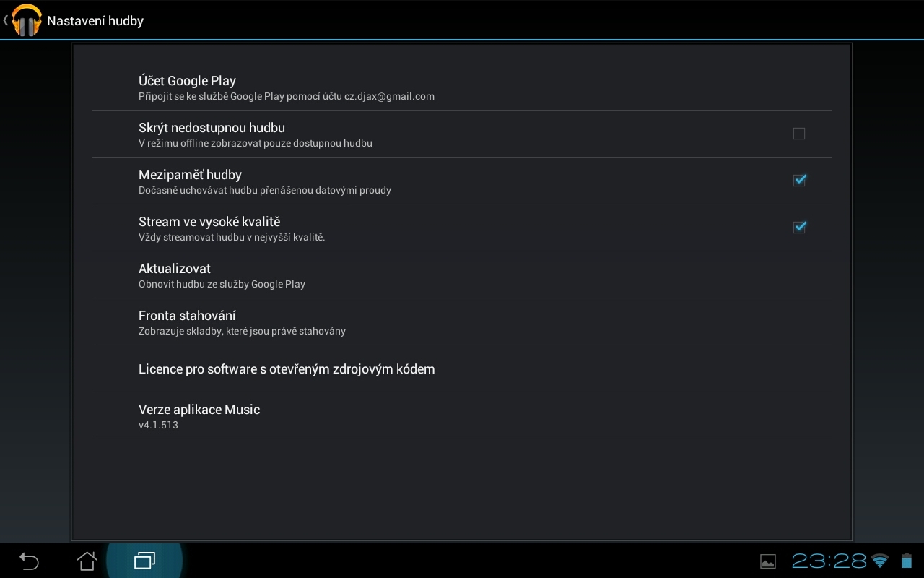Open the recent apps icon
This screenshot has height=578, width=924.
pos(144,561)
